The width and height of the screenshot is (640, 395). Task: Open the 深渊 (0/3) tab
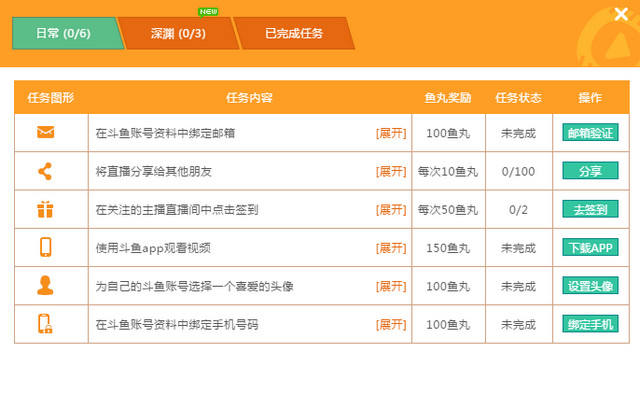click(x=178, y=33)
